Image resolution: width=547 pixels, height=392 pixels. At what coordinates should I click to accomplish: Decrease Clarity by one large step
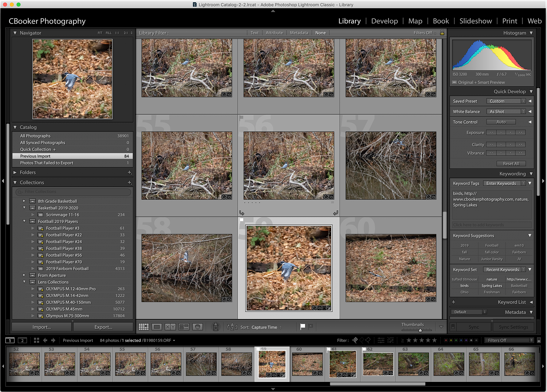[x=491, y=144]
